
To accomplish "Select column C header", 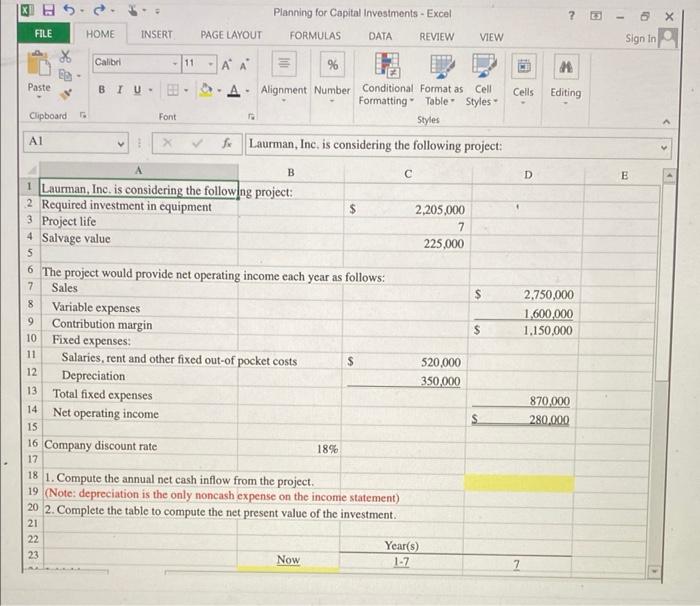I will pyautogui.click(x=408, y=174).
